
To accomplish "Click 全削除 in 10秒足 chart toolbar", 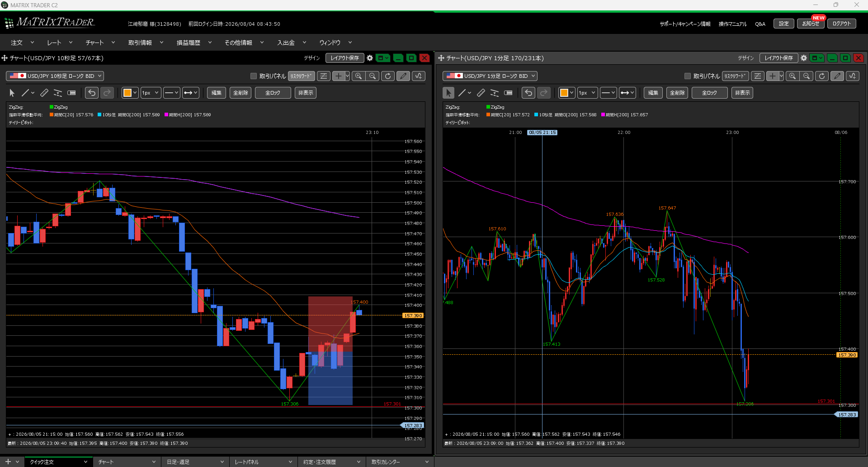I will pyautogui.click(x=241, y=93).
